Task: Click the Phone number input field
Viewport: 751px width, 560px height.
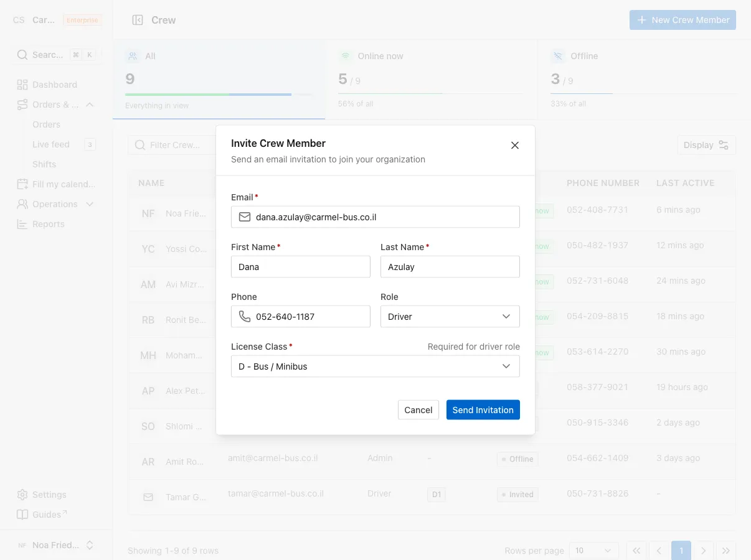Action: click(x=301, y=317)
